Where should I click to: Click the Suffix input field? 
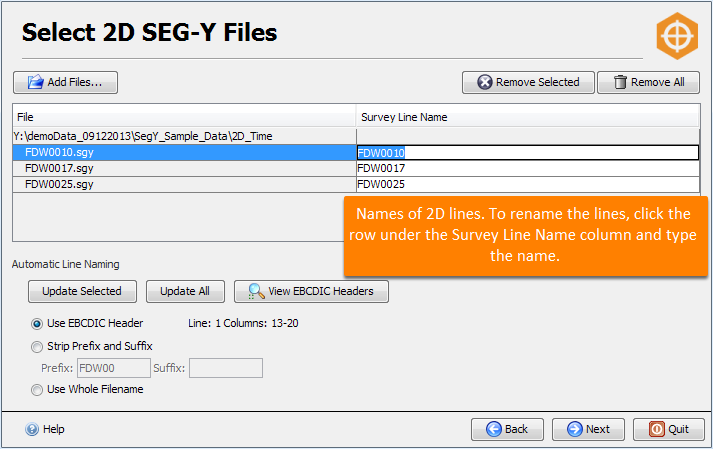point(226,368)
